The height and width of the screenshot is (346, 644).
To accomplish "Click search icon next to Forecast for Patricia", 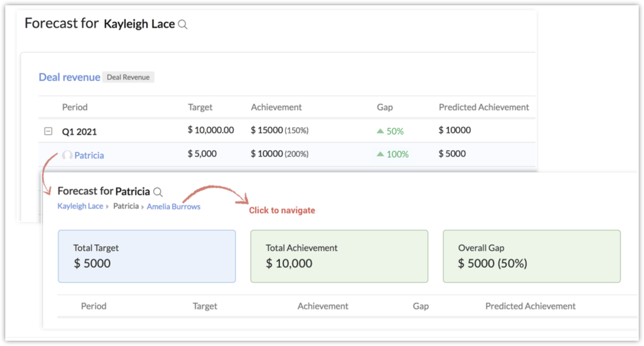I will click(157, 192).
